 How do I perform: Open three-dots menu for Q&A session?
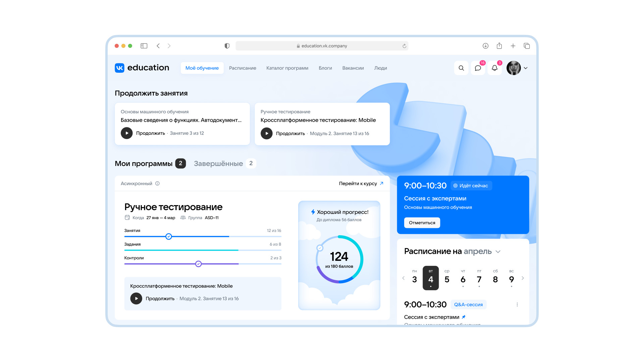pyautogui.click(x=517, y=305)
